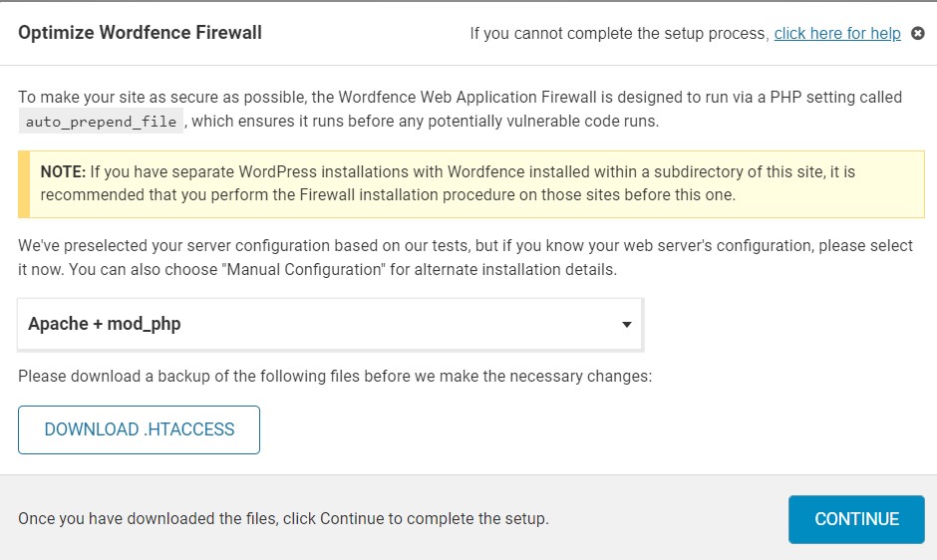Click the 'We've preselected your server configuration' text
The width and height of the screenshot is (937, 560).
click(199, 246)
